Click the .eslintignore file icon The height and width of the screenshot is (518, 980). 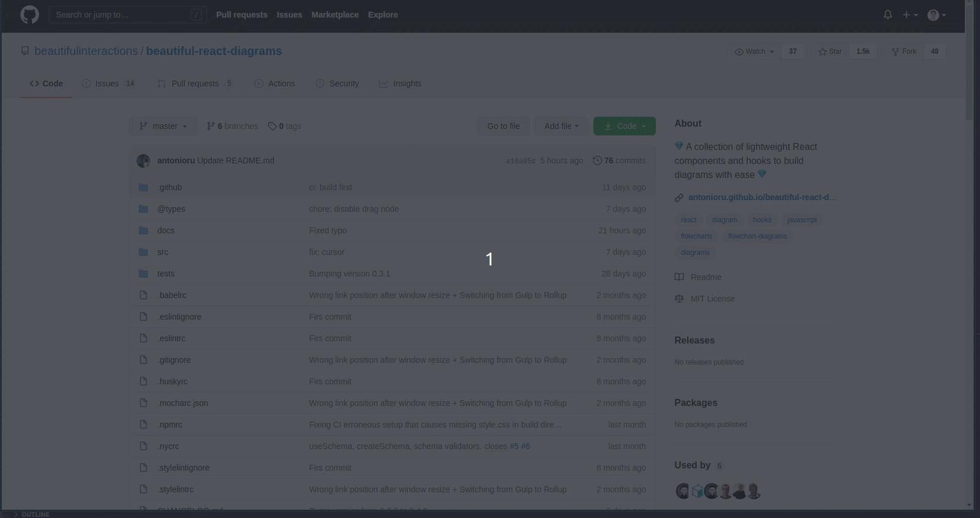tap(143, 317)
